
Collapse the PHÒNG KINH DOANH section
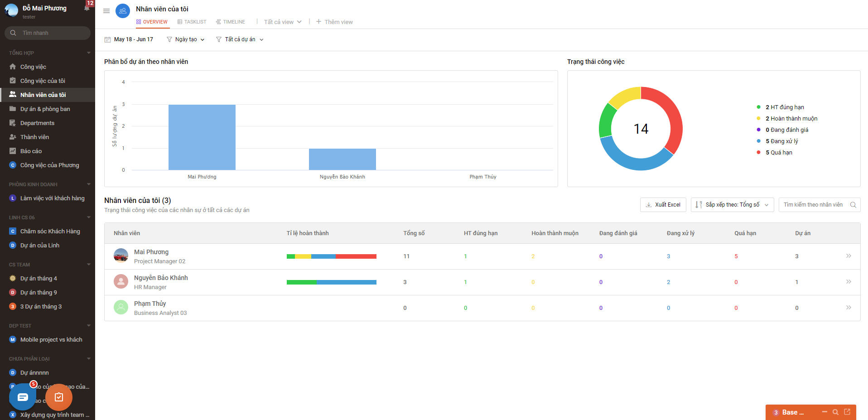pyautogui.click(x=89, y=184)
